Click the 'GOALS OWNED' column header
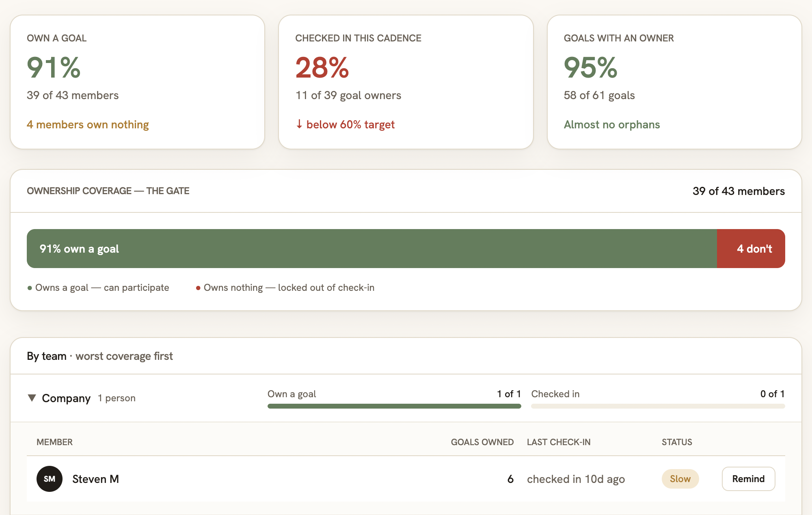The height and width of the screenshot is (515, 812). coord(482,442)
